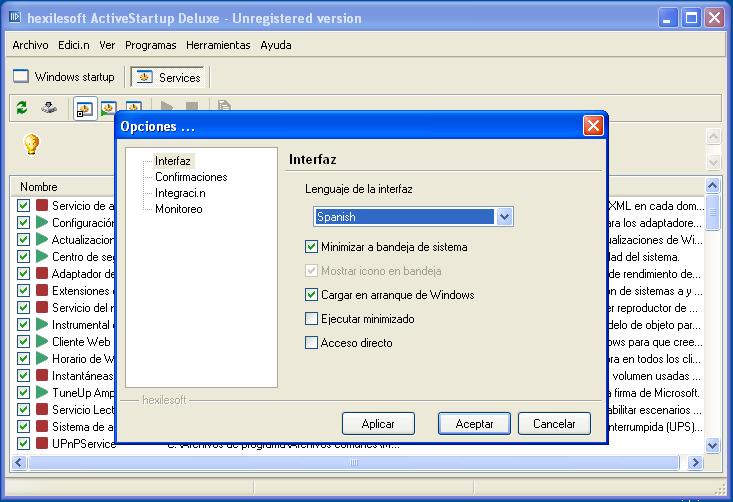Click the green triangle beside 'Horario de W'

coord(42,358)
